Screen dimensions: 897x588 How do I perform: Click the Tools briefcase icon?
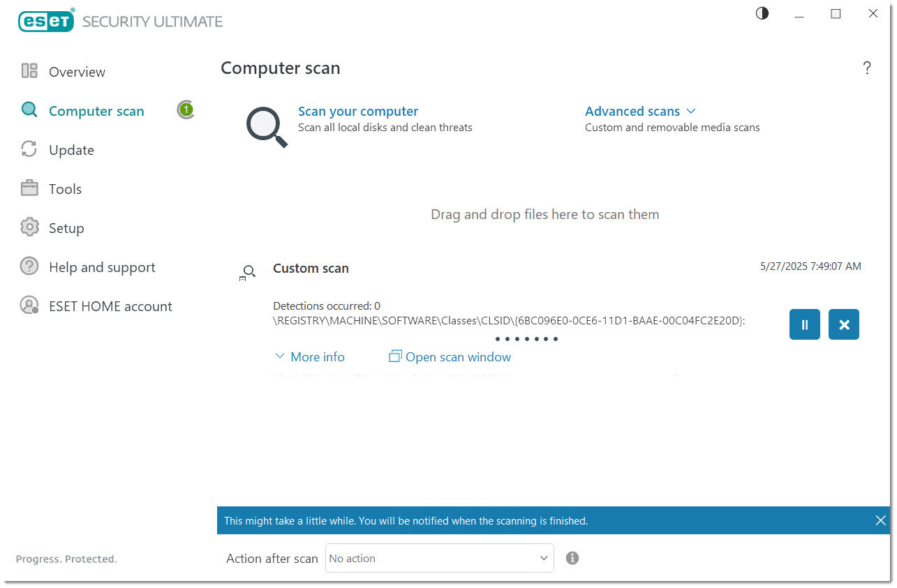coord(29,188)
